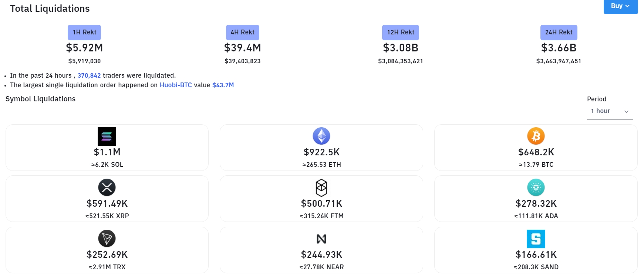644x280 pixels.
Task: Click the $39.4M four-hour total
Action: [x=243, y=48]
